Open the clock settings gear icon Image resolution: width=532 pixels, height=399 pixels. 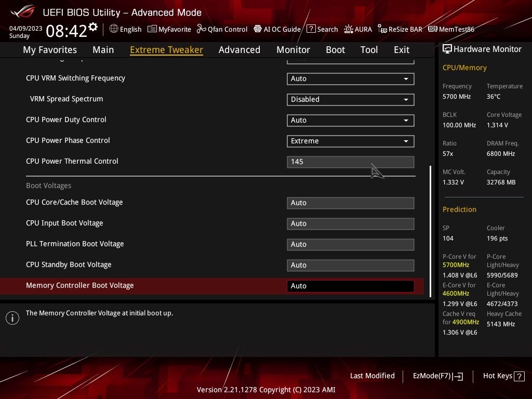coord(93,27)
